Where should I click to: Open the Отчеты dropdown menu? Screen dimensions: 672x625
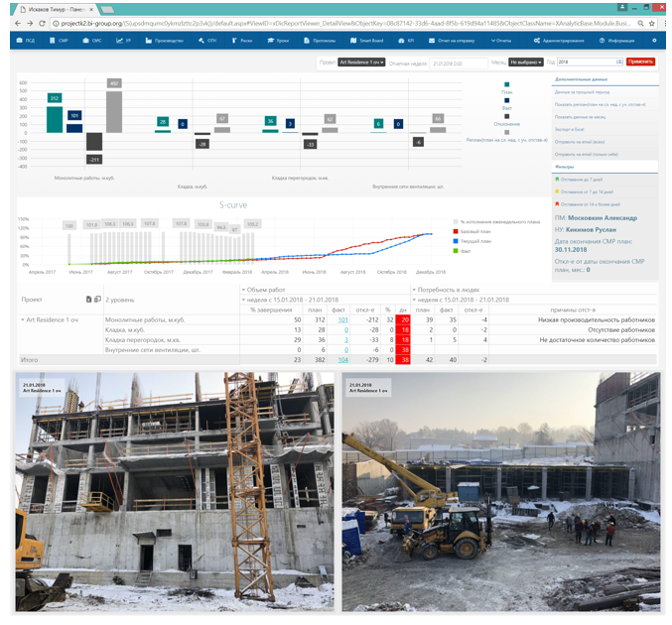click(x=499, y=41)
